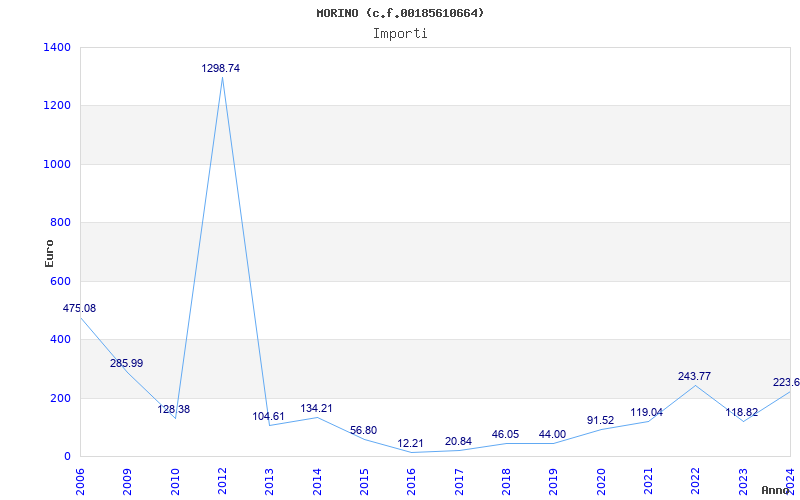The width and height of the screenshot is (800, 500).
Task: Select the 2019 x-axis year label
Action: 554,482
